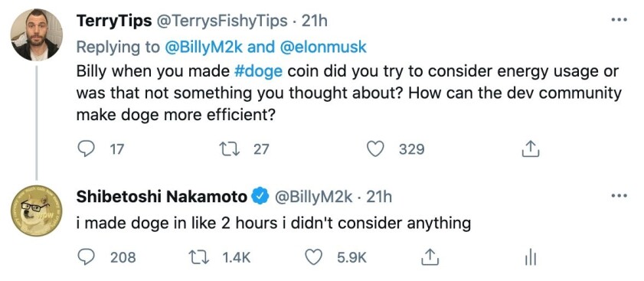Screen dimensions: 644x281
Task: Like the TerryTips tweet with 329 likes
Action: click(374, 149)
